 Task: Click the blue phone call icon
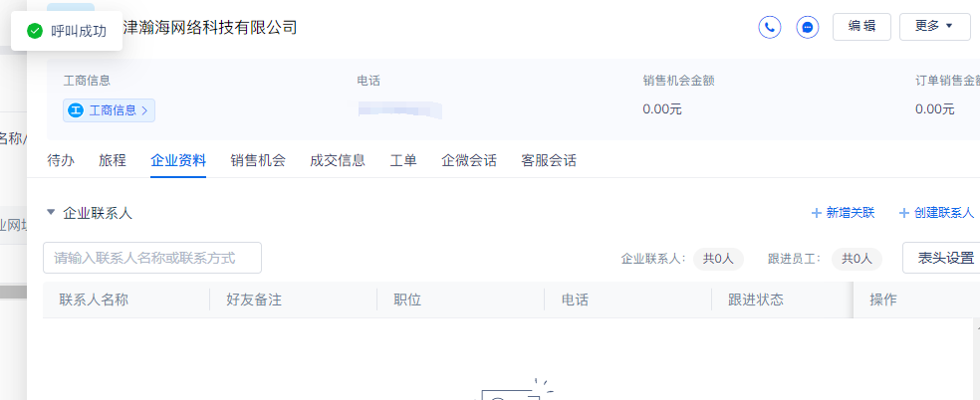(x=770, y=28)
